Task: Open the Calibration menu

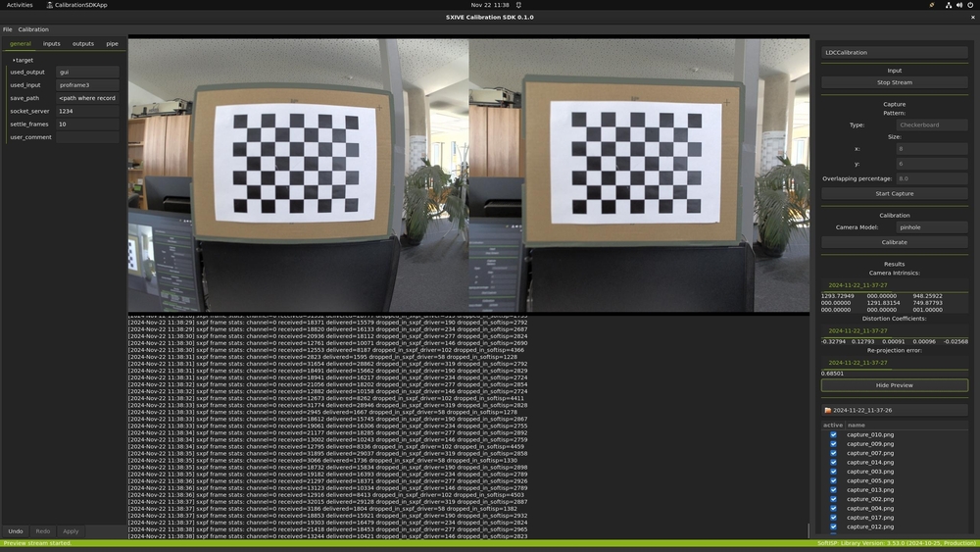Action: 33,29
